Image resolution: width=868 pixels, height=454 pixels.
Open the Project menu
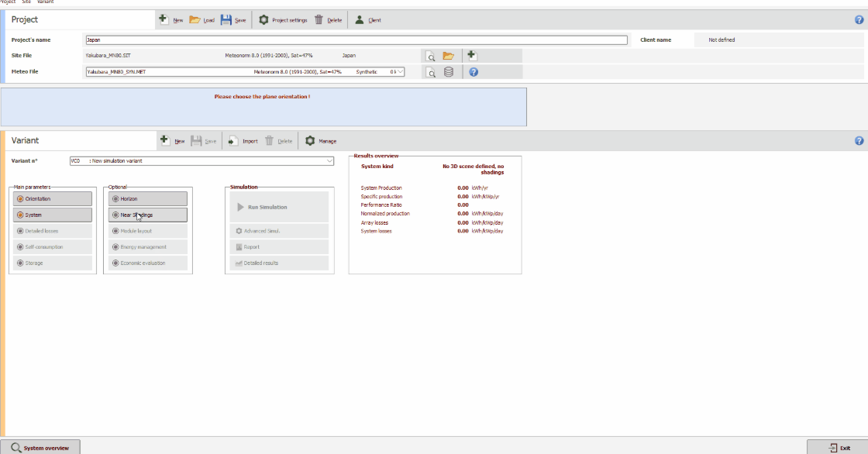[8, 2]
